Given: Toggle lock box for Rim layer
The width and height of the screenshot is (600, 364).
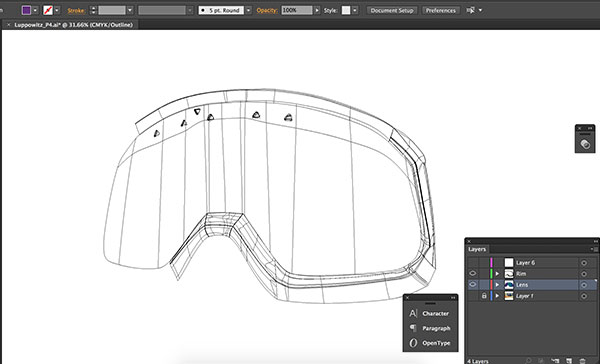Looking at the screenshot, I should [484, 274].
